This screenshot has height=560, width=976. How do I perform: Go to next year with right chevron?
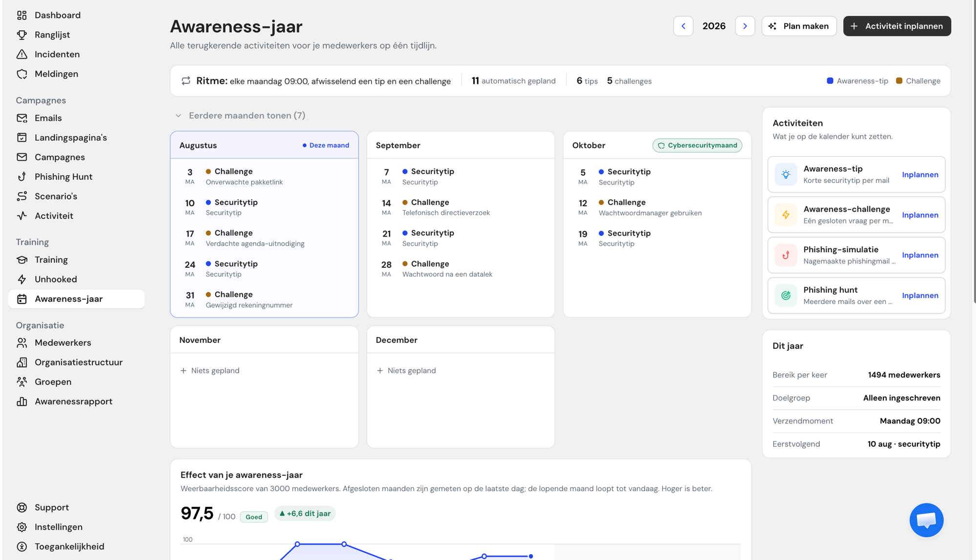(x=745, y=26)
